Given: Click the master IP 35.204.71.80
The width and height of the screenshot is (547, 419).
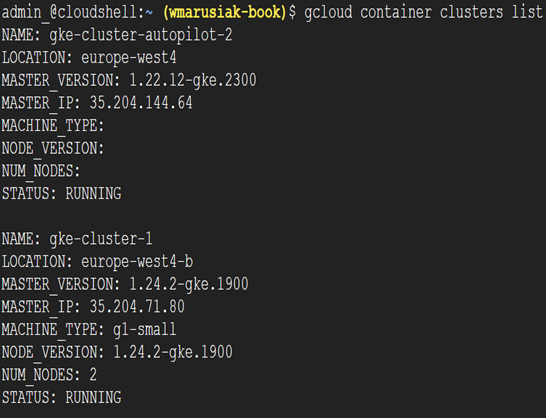Looking at the screenshot, I should (137, 307).
